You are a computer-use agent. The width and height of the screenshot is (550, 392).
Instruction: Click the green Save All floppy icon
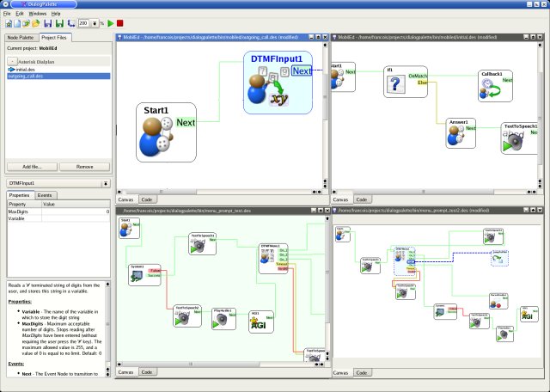(x=59, y=23)
